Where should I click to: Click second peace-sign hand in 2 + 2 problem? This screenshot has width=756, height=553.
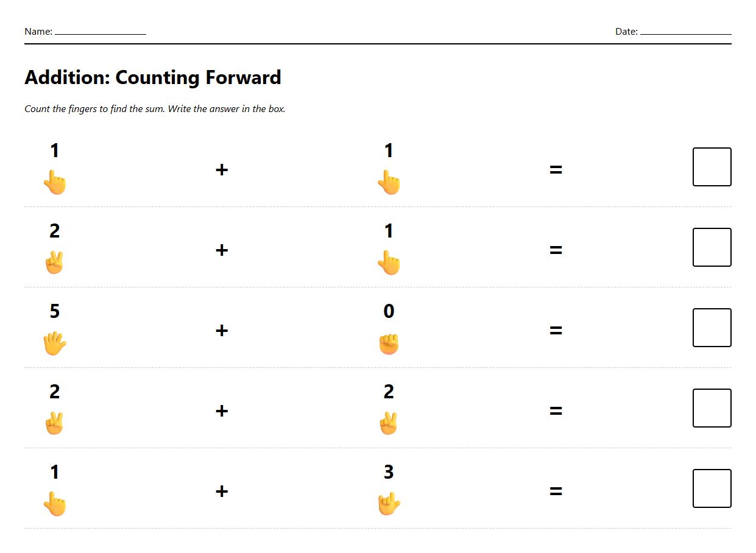coord(389,424)
